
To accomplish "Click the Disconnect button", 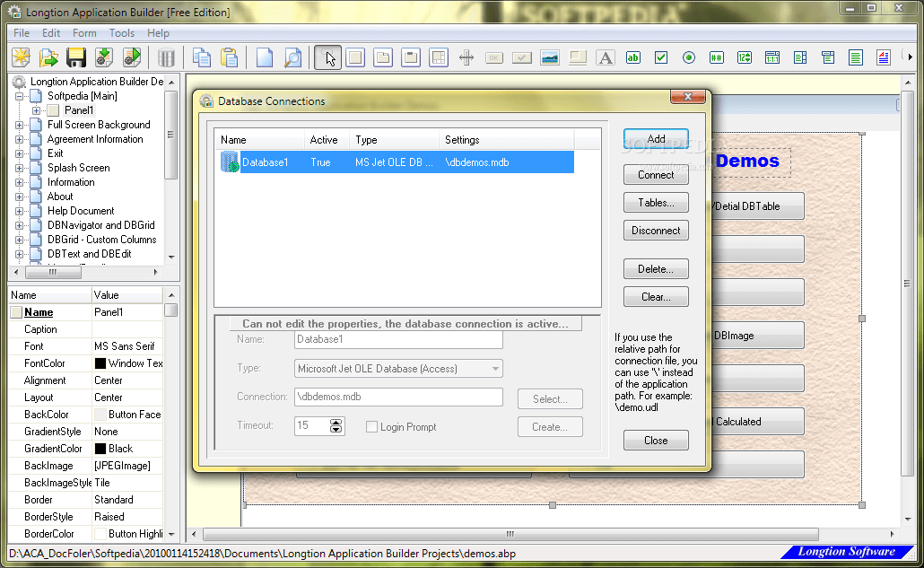I will 656,230.
